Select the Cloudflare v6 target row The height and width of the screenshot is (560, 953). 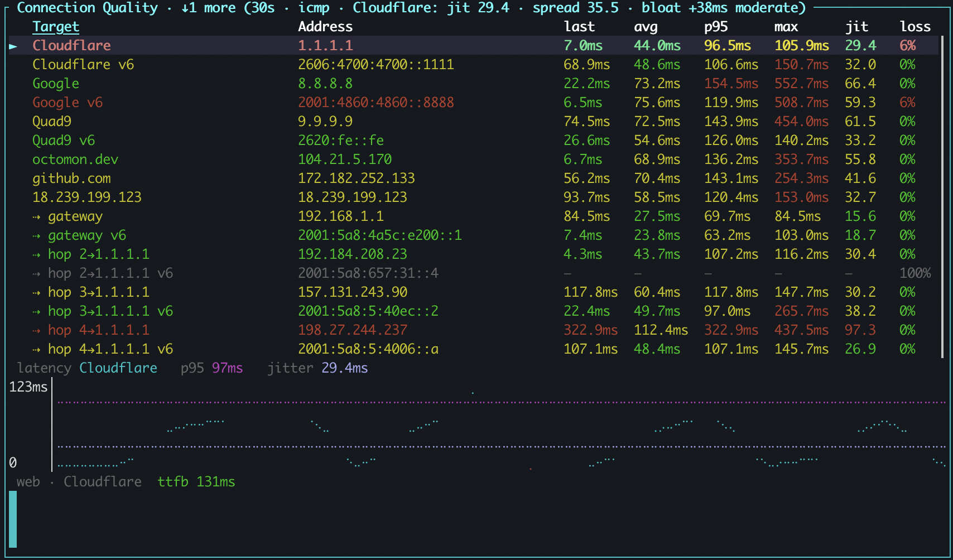(x=474, y=64)
